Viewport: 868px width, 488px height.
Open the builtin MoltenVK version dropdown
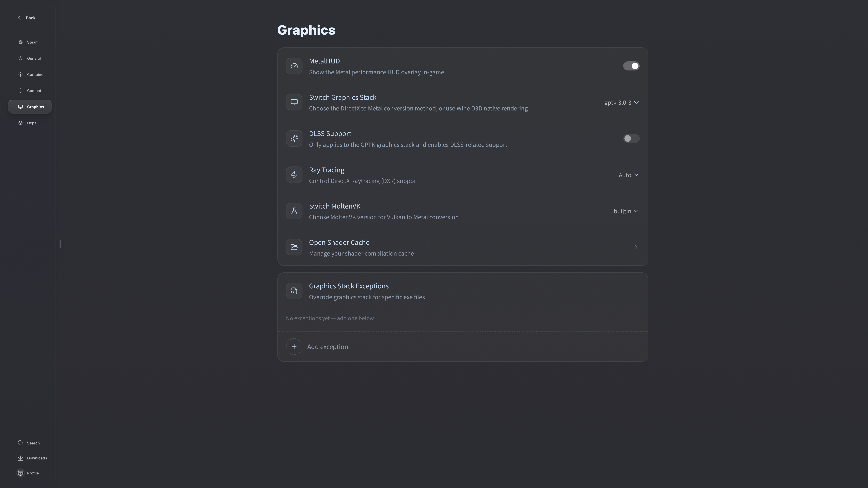626,211
